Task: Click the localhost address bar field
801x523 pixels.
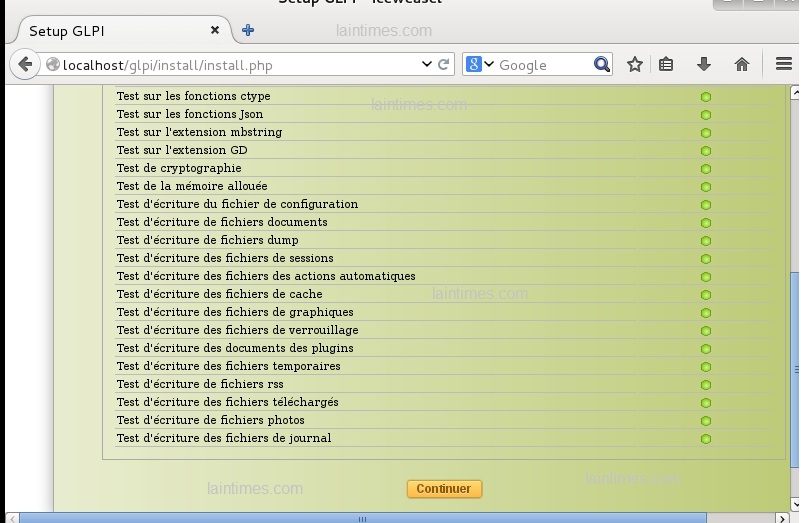Action: coord(240,65)
